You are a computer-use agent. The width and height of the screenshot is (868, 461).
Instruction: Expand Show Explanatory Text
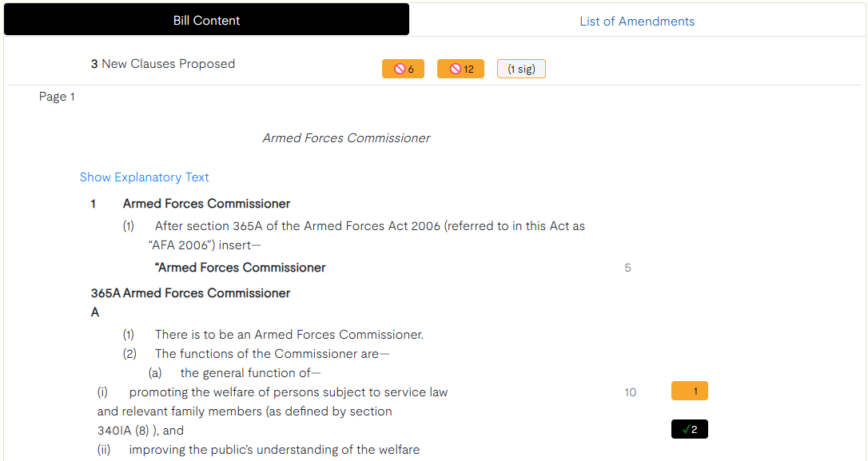(x=145, y=177)
